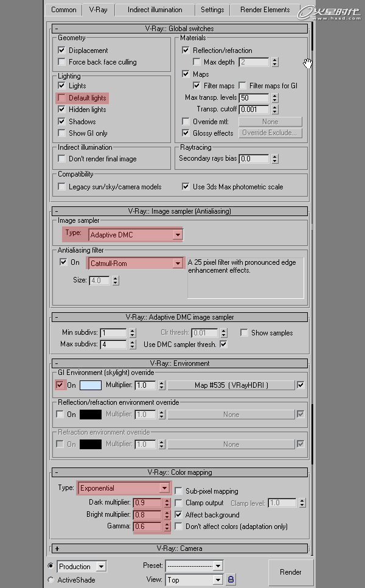
Task: Select the ActiveShade radio button
Action: (50, 579)
